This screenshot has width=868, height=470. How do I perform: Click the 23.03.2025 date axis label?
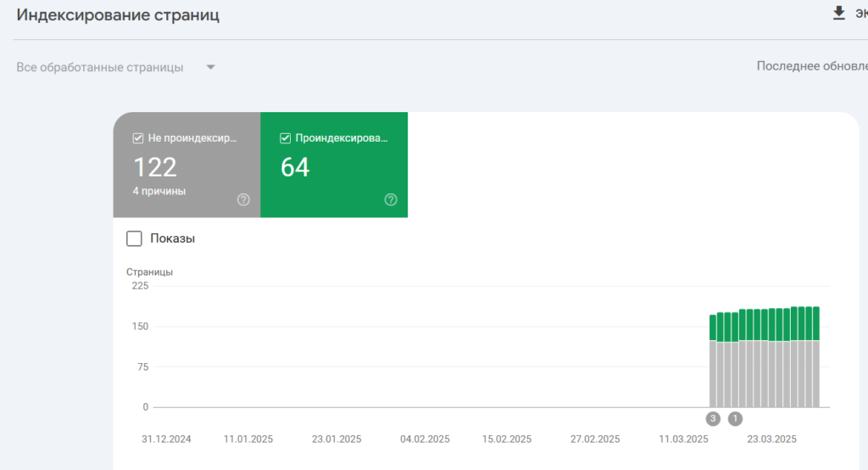tap(771, 439)
